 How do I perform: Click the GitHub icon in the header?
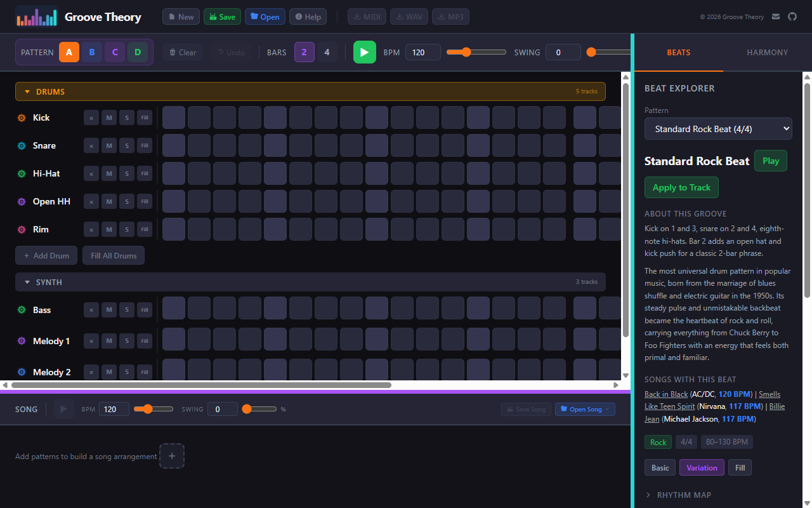pos(792,17)
